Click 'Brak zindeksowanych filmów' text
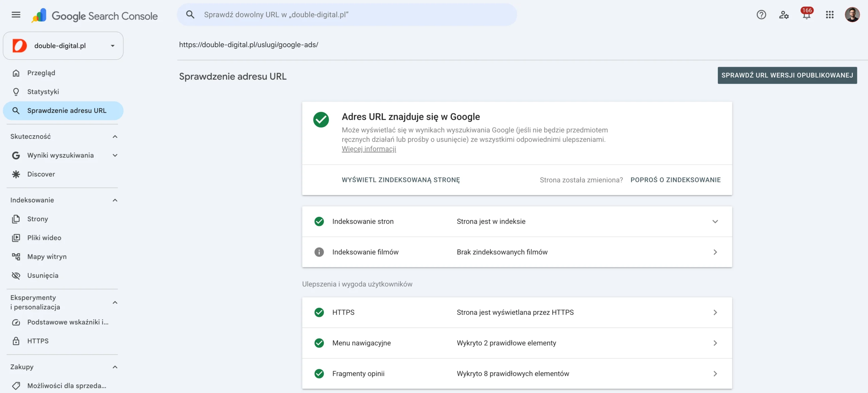868x393 pixels. point(502,252)
